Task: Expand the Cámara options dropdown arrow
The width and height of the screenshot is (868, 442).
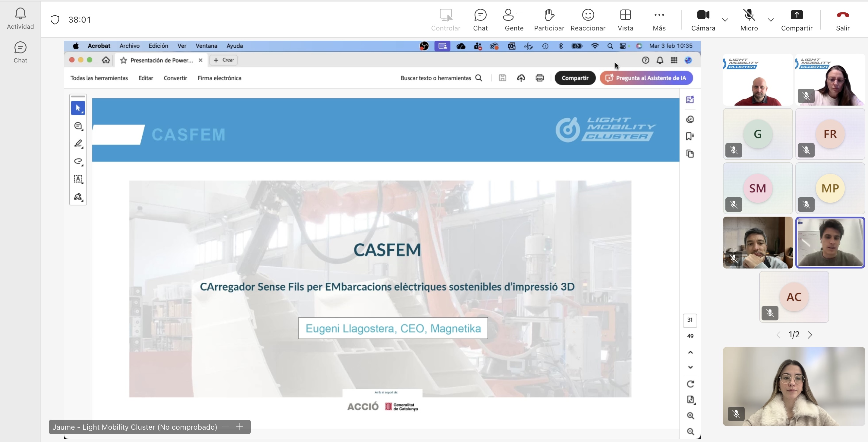Action: coord(725,20)
